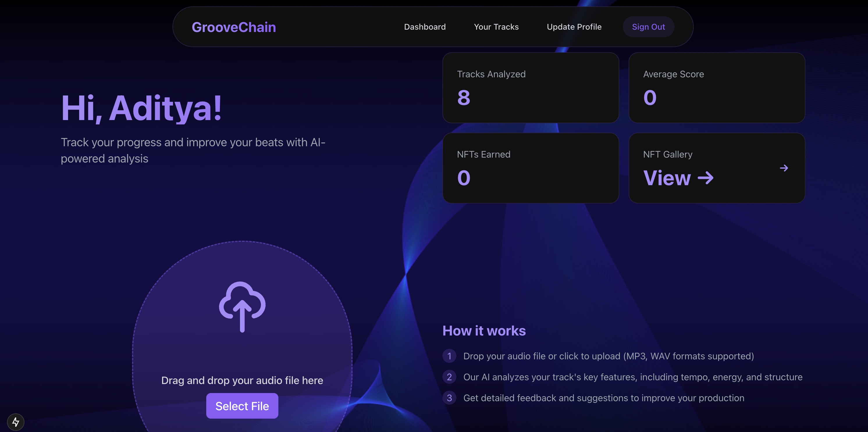The height and width of the screenshot is (432, 868).
Task: Go to Your Tracks page
Action: coord(496,27)
